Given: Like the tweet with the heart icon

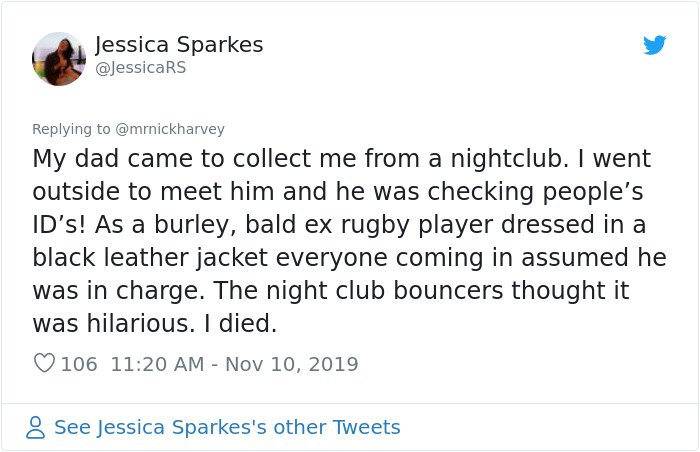Looking at the screenshot, I should (44, 363).
